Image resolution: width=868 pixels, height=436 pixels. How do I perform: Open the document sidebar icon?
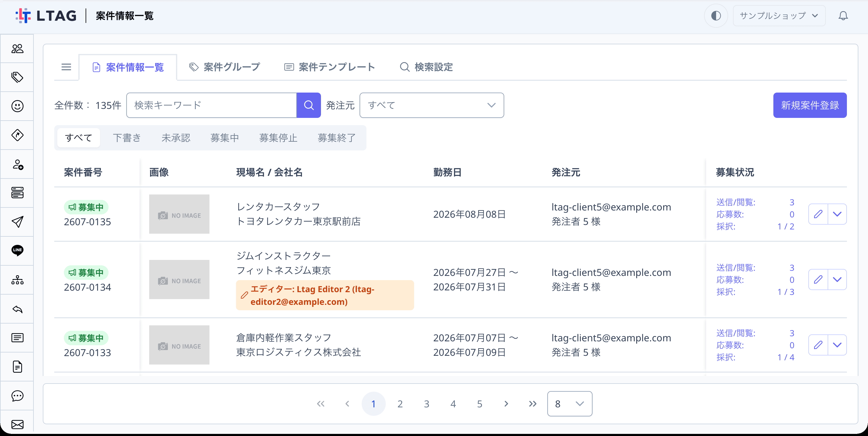pyautogui.click(x=17, y=367)
